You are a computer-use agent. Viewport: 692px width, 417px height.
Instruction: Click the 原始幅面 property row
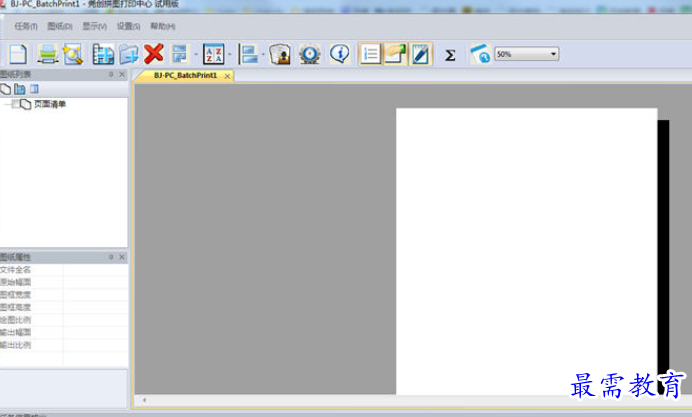click(64, 282)
